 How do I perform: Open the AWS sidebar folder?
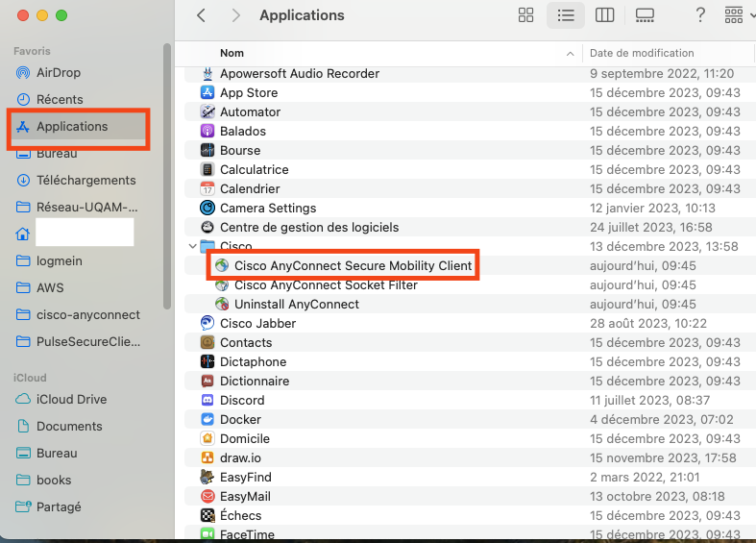tap(40, 288)
